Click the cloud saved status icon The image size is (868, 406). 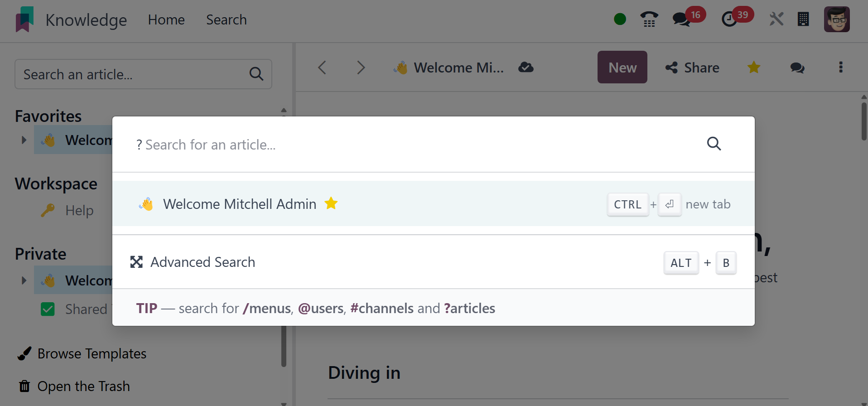[x=526, y=68]
